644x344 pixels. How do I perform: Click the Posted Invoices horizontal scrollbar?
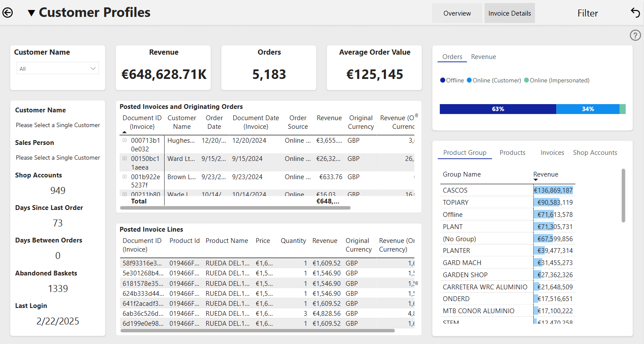click(x=235, y=208)
